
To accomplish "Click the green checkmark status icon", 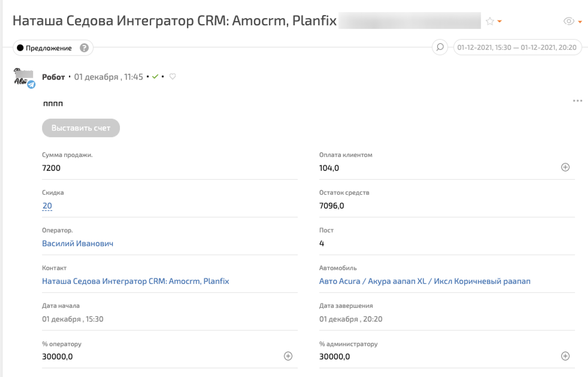I will point(155,77).
